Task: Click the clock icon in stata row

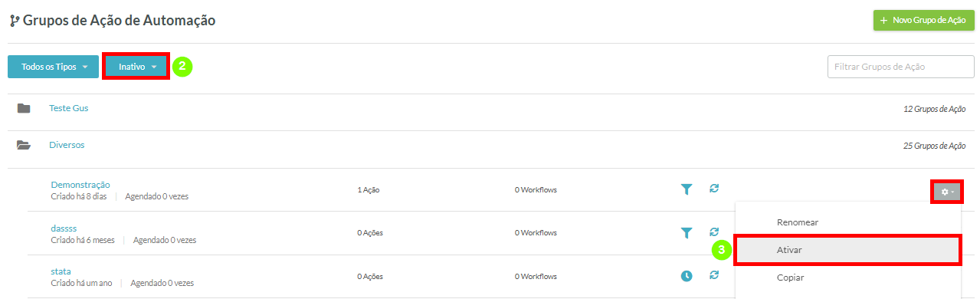Action: coord(687,276)
